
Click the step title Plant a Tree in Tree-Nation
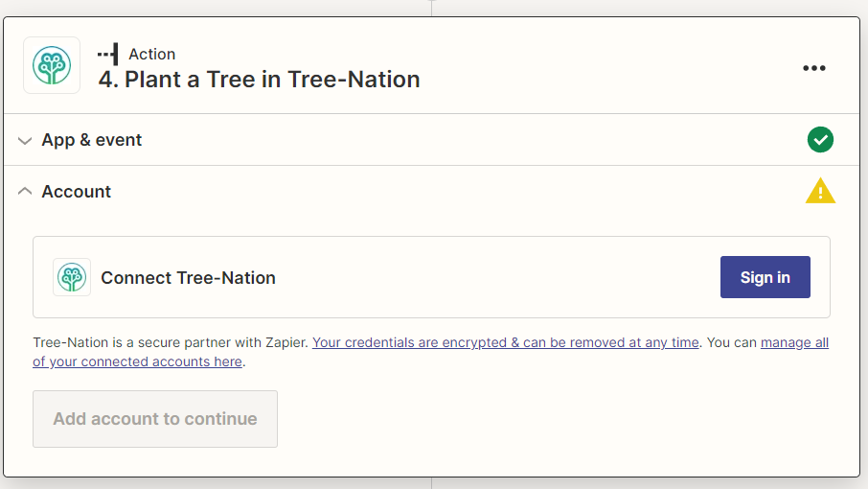pyautogui.click(x=259, y=80)
